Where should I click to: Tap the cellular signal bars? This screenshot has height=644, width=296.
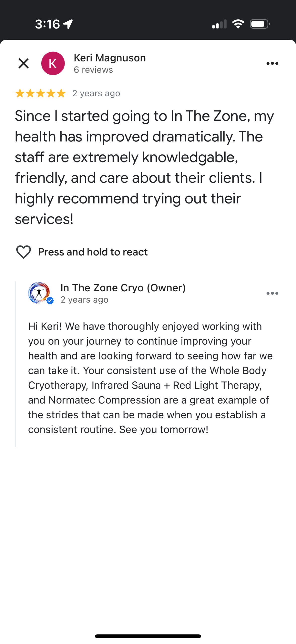(x=219, y=24)
